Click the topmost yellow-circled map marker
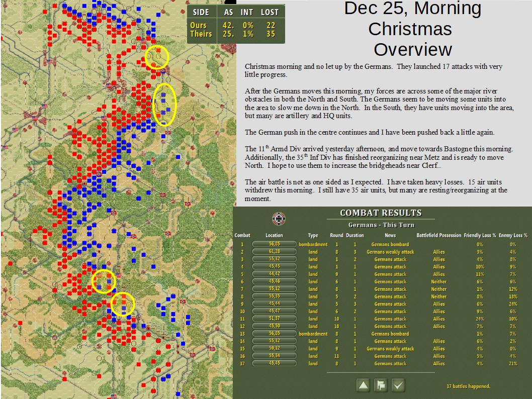This screenshot has height=399, width=532. (x=157, y=57)
